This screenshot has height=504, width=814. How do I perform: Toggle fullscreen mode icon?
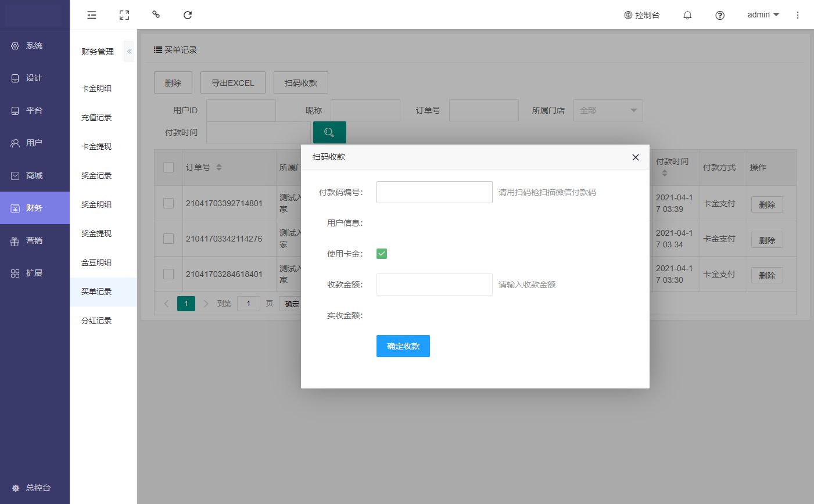pos(124,15)
